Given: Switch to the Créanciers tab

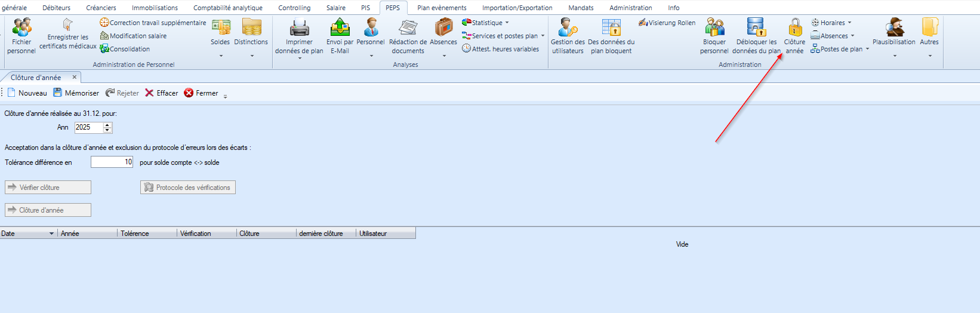Looking at the screenshot, I should pyautogui.click(x=101, y=8).
